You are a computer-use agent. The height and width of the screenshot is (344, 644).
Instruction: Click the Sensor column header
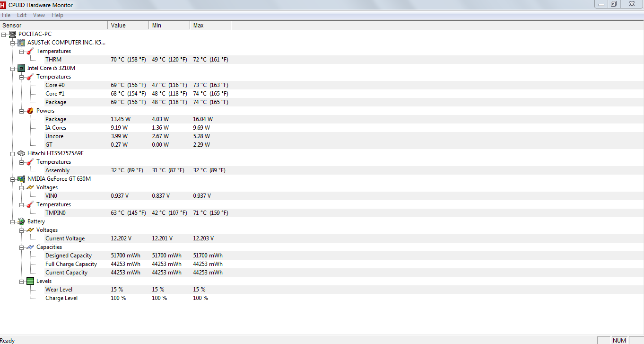coord(54,25)
